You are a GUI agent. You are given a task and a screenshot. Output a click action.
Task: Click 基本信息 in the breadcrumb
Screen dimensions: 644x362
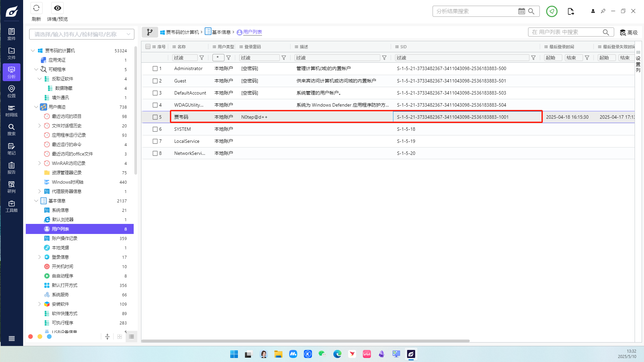221,32
